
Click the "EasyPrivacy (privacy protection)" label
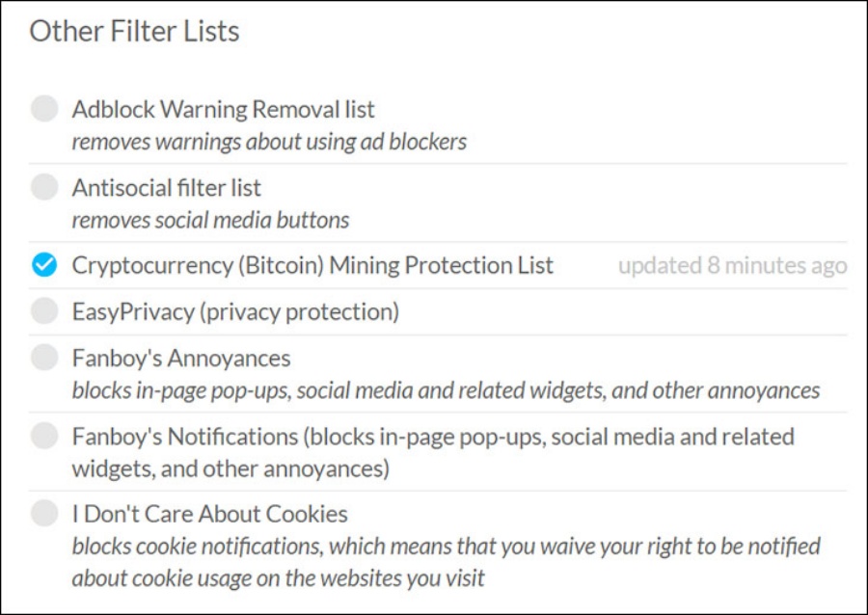pos(235,311)
